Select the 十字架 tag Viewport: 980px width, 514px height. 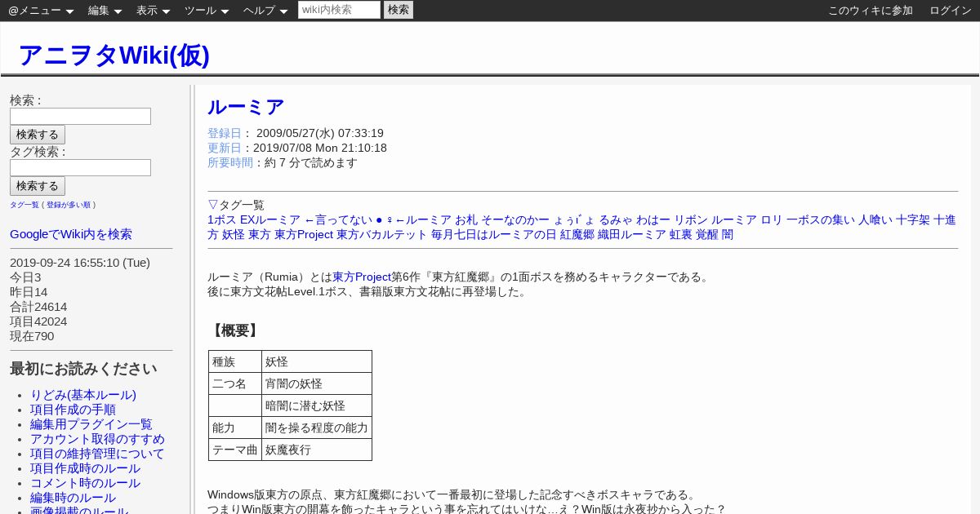[913, 219]
